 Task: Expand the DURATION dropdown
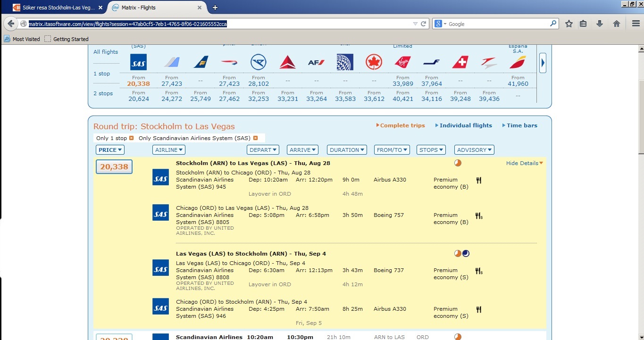(x=347, y=150)
